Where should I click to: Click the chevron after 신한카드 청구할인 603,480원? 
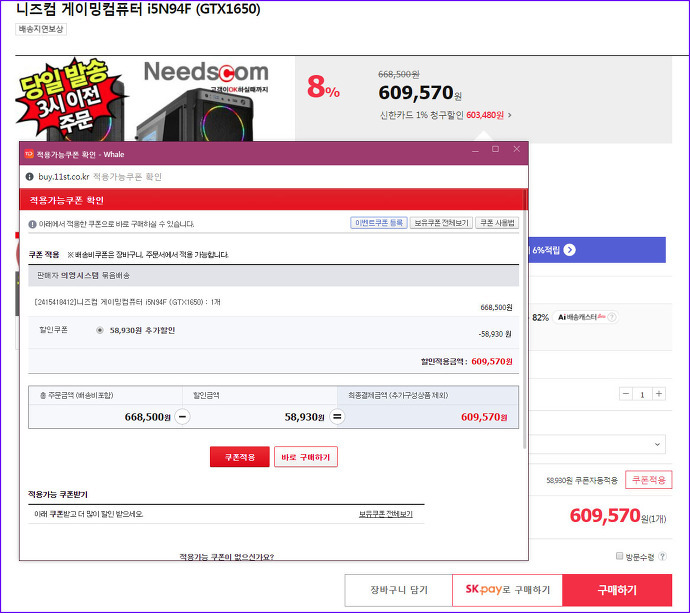point(510,115)
